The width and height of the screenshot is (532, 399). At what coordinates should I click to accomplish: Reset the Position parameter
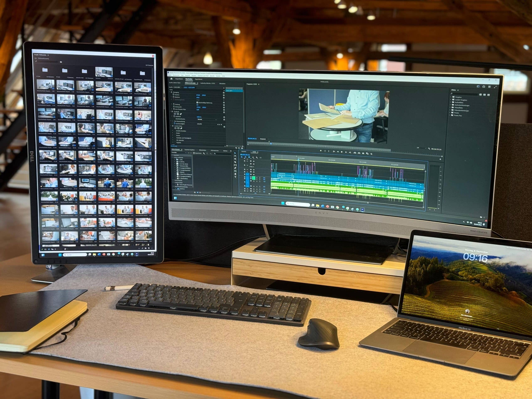pos(224,95)
